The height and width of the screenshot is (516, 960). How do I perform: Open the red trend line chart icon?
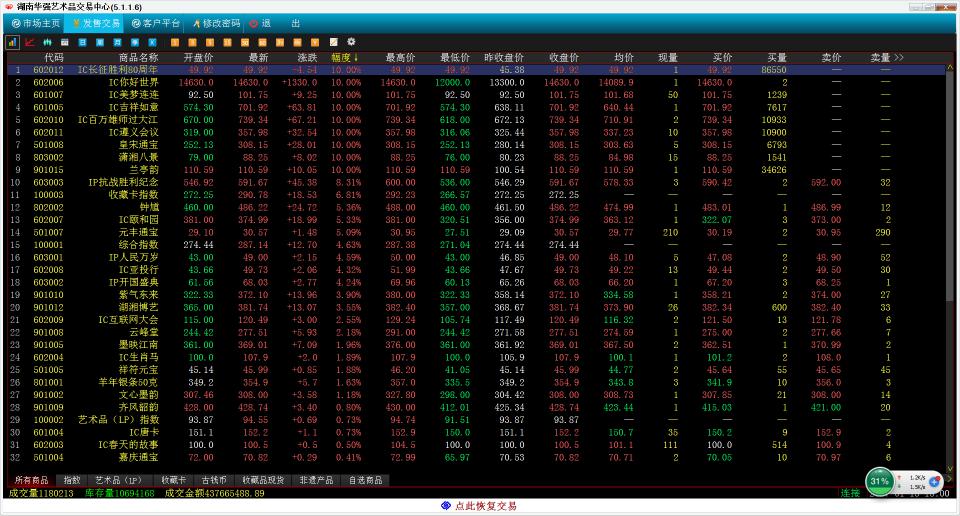pos(30,42)
